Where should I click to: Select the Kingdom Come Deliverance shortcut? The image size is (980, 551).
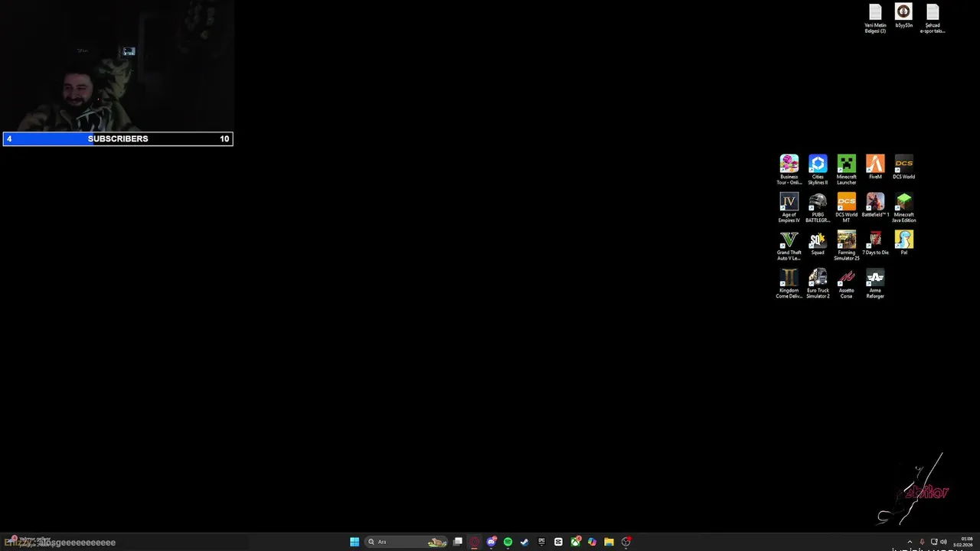[789, 283]
